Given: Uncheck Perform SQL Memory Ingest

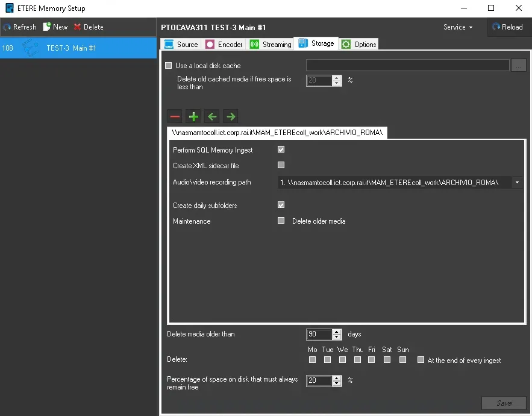Looking at the screenshot, I should pyautogui.click(x=281, y=150).
